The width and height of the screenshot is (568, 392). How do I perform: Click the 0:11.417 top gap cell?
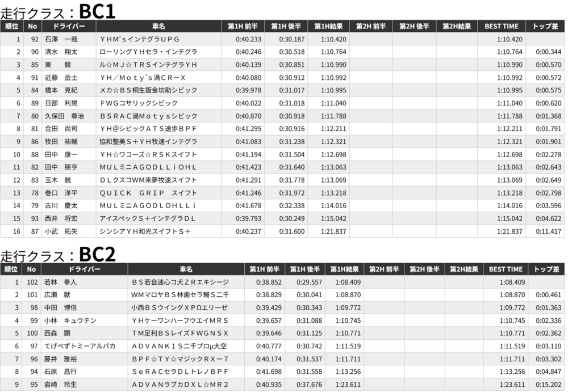548,231
